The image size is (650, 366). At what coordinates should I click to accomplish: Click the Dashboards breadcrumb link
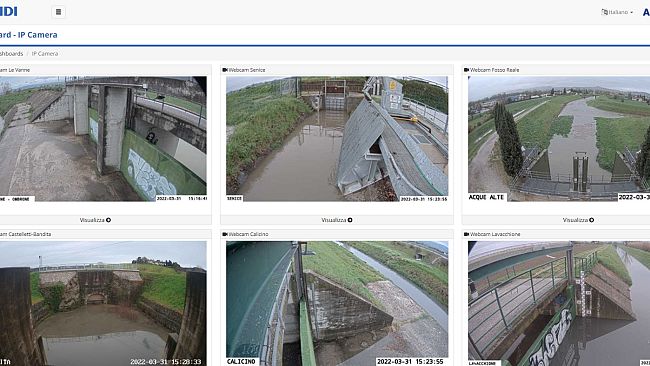click(11, 54)
